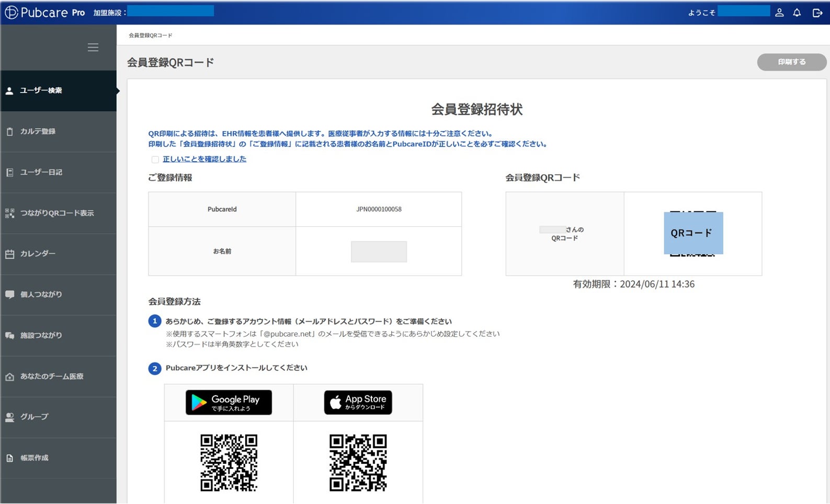Click the member registration QRコード image
The width and height of the screenshot is (830, 504).
693,233
